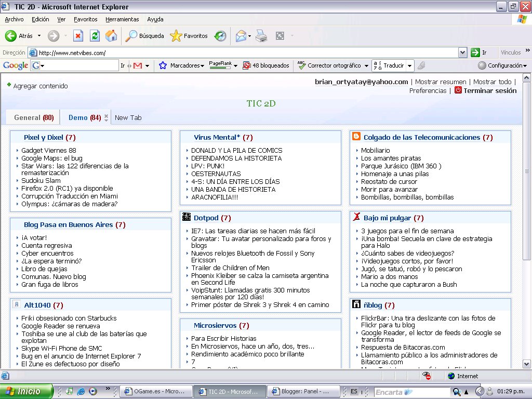
Task: Open the Inicio start button
Action: click(x=26, y=391)
